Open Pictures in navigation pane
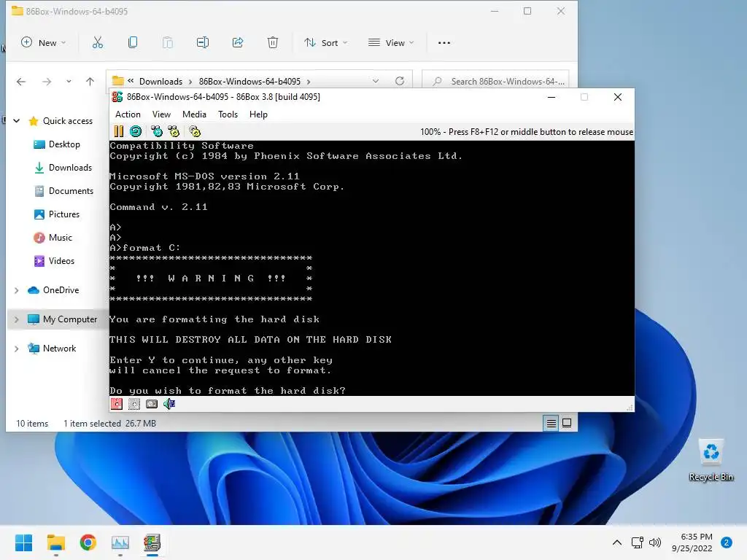 tap(64, 214)
